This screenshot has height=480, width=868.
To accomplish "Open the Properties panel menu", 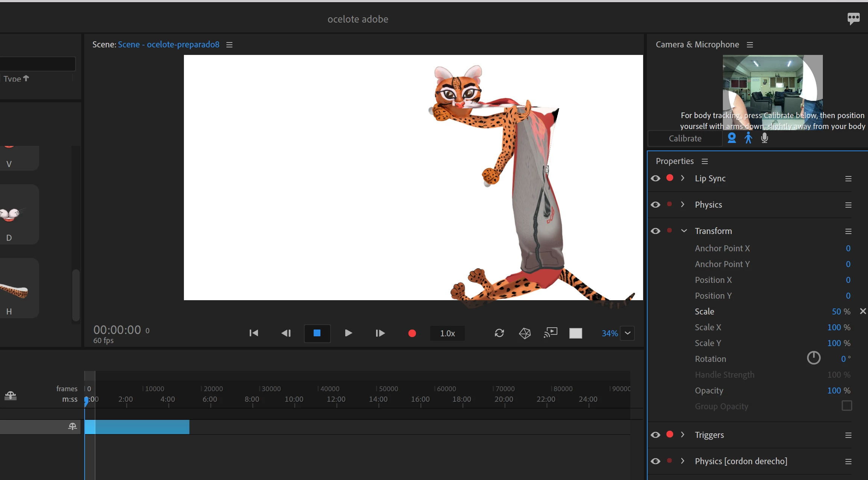I will pos(705,161).
